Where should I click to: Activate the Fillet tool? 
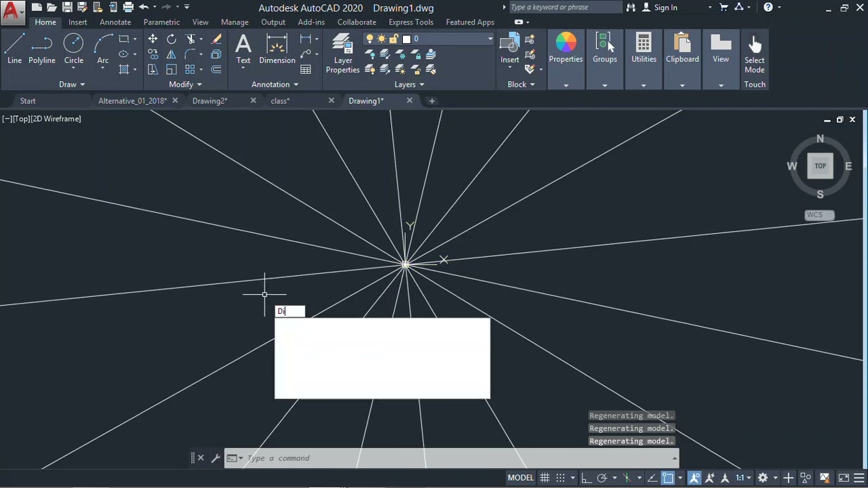[x=191, y=54]
